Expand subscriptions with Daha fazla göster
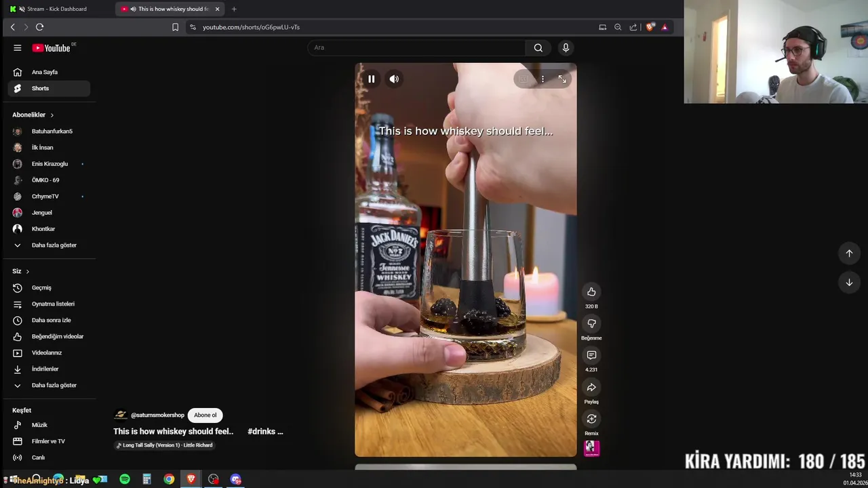 pyautogui.click(x=49, y=245)
